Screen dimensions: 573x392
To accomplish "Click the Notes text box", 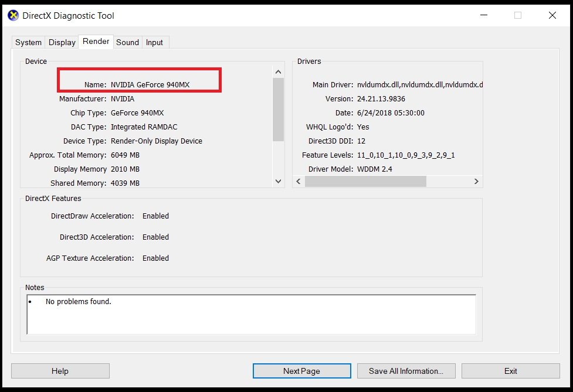I will pyautogui.click(x=252, y=314).
